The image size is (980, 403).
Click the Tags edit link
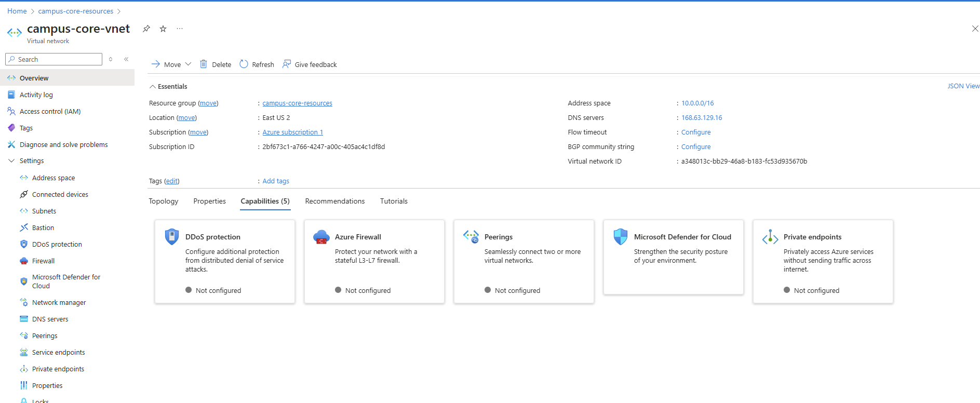point(172,181)
